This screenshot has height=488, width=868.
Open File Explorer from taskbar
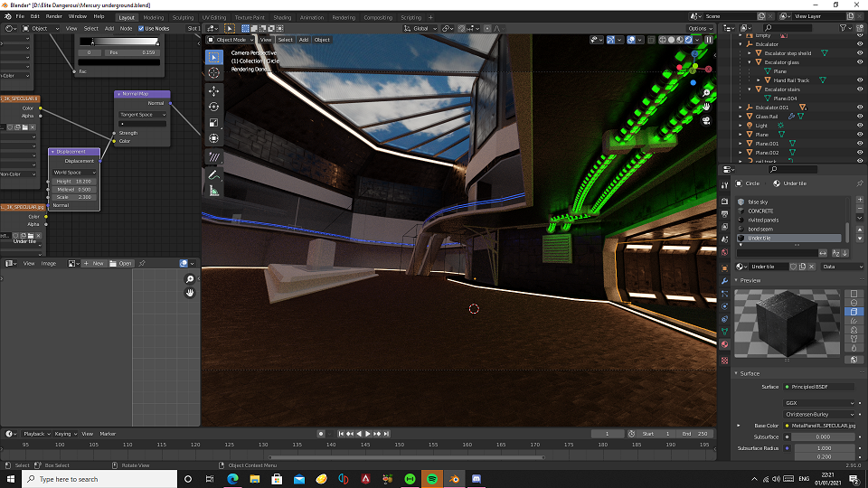pos(255,479)
